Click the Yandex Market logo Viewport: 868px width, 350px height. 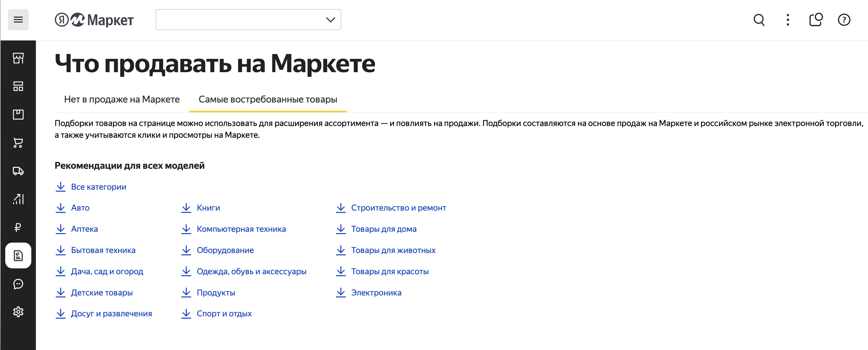click(94, 20)
